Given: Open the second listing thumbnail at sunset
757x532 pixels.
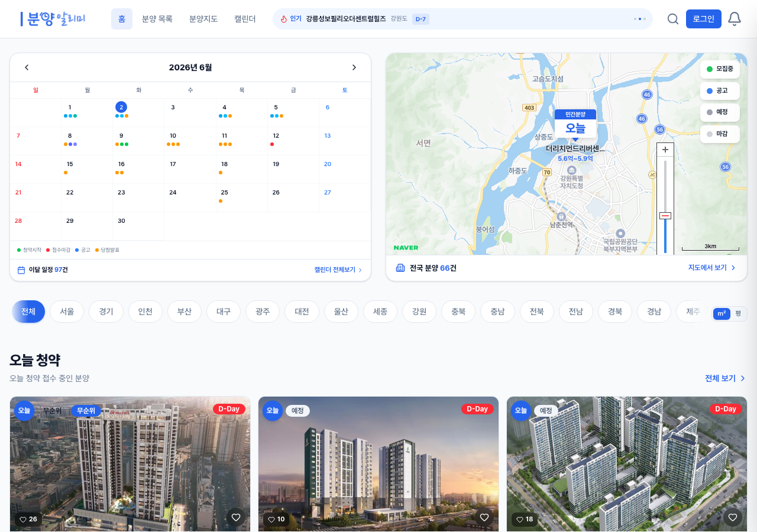Looking at the screenshot, I should 378,464.
